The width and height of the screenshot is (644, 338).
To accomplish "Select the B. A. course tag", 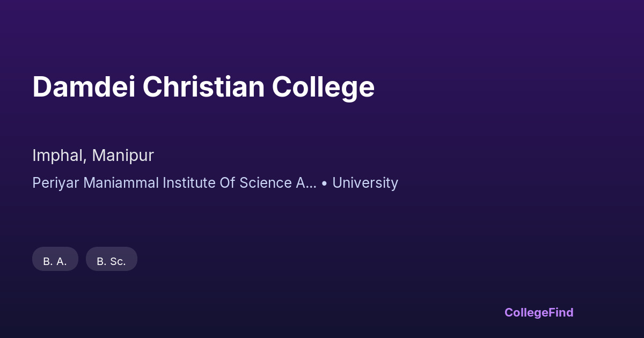I will 55,261.
